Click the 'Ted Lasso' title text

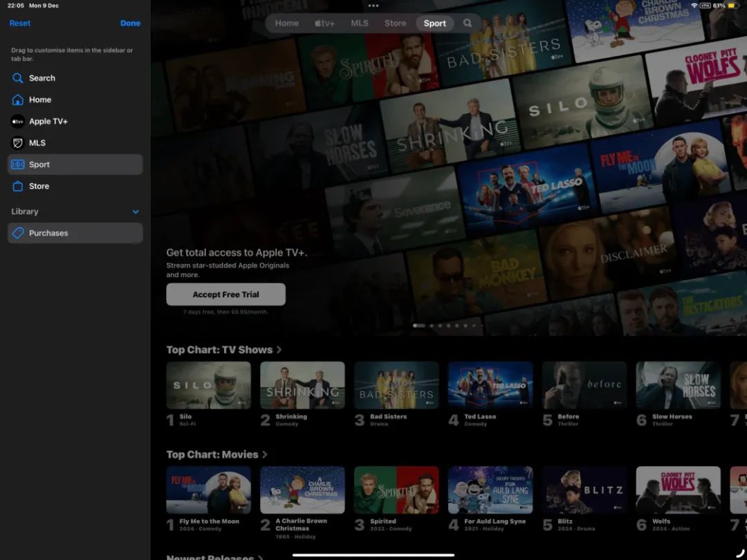point(480,417)
